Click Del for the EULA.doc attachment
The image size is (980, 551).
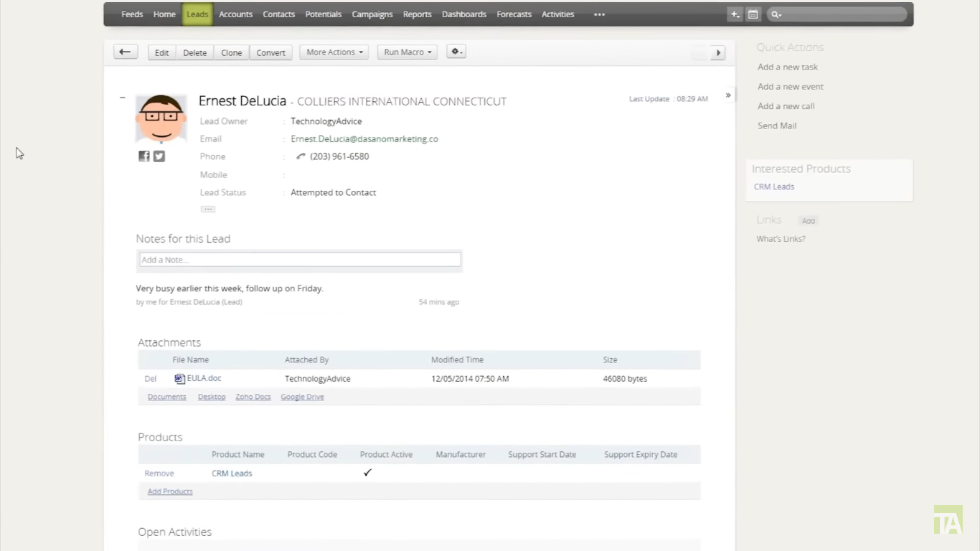[x=151, y=379]
